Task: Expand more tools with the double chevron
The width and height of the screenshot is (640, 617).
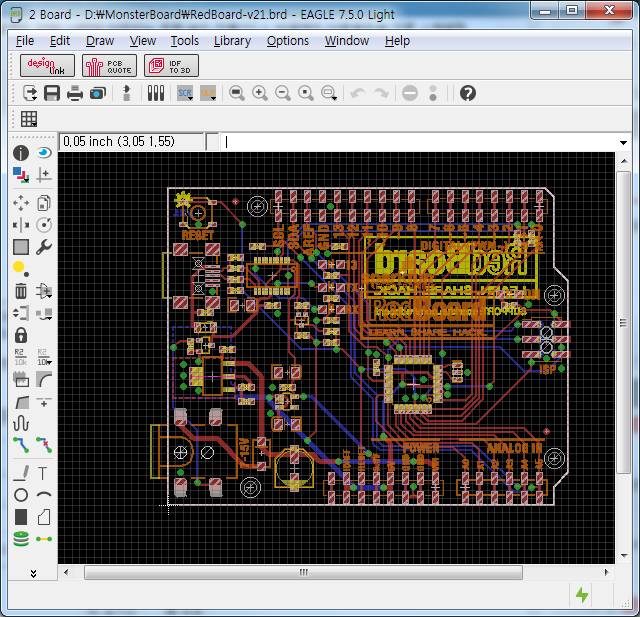Action: click(x=33, y=573)
